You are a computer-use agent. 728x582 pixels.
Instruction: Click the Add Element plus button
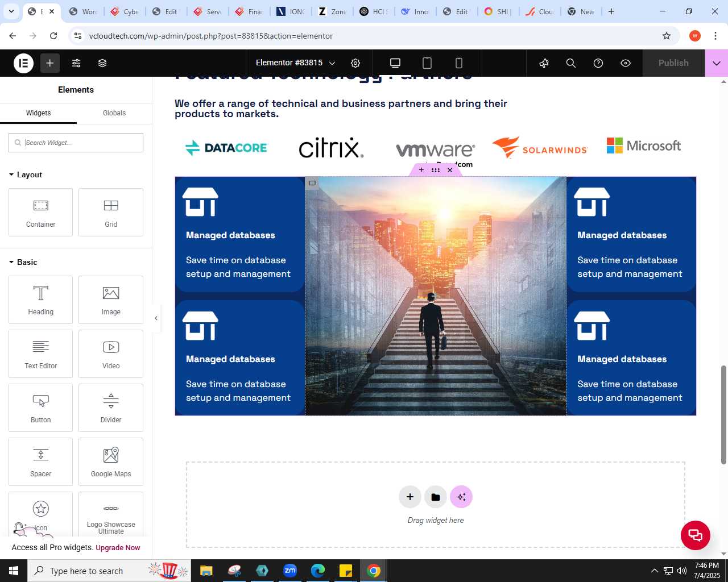[x=50, y=63]
